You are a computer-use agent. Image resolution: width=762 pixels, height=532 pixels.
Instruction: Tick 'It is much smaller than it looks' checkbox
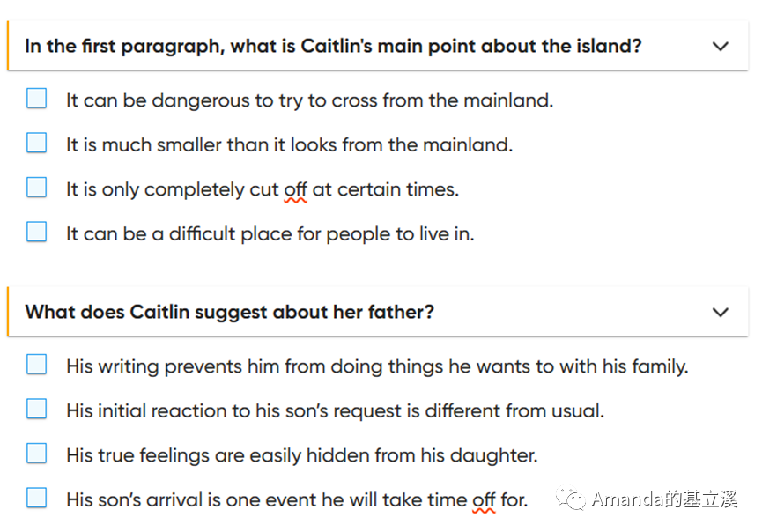pos(36,143)
